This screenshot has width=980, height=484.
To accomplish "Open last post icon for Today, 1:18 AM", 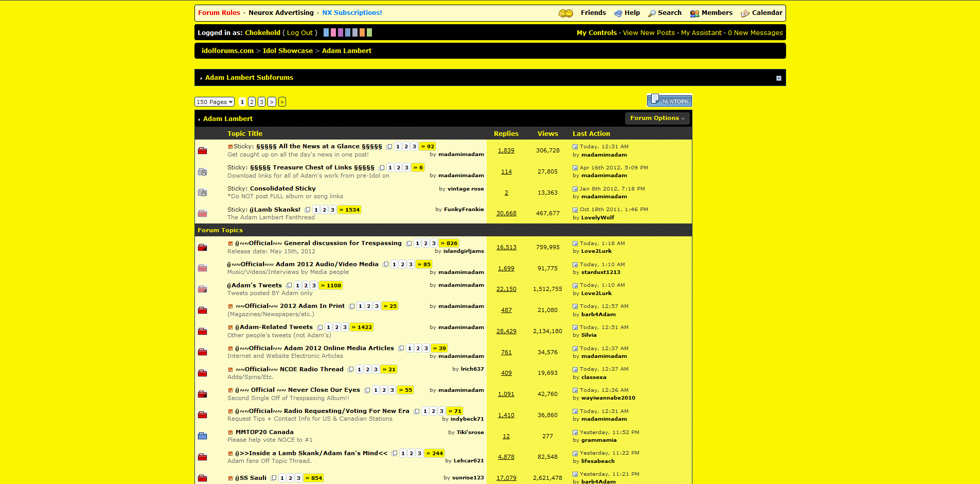I will pos(575,244).
